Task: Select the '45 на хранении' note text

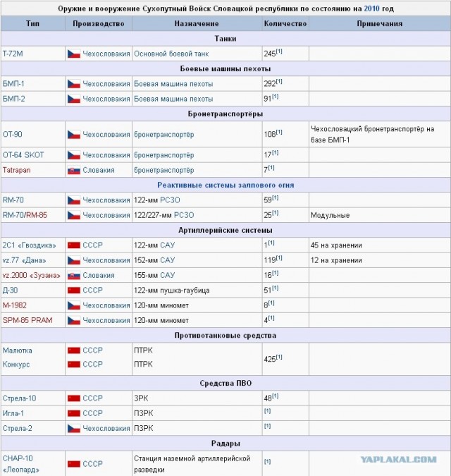Action: tap(336, 245)
